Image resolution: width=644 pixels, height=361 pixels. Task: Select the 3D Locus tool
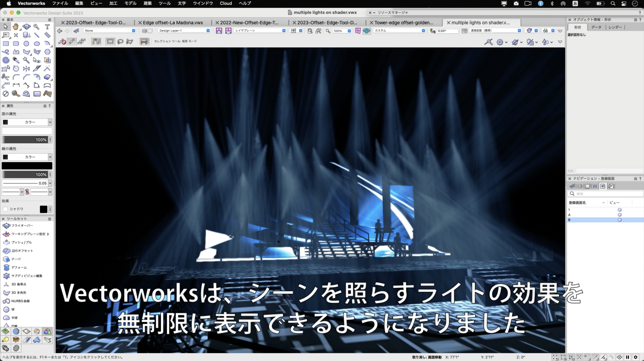pos(15,284)
